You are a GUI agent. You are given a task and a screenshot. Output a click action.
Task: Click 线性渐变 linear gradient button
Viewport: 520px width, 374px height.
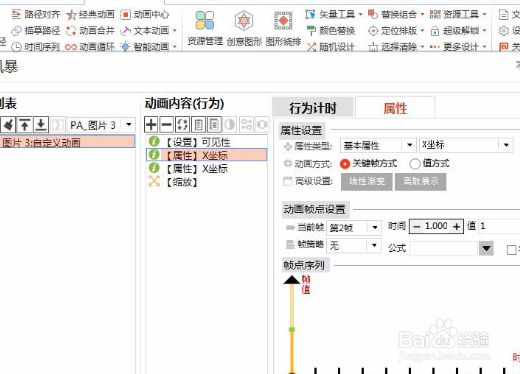click(366, 182)
